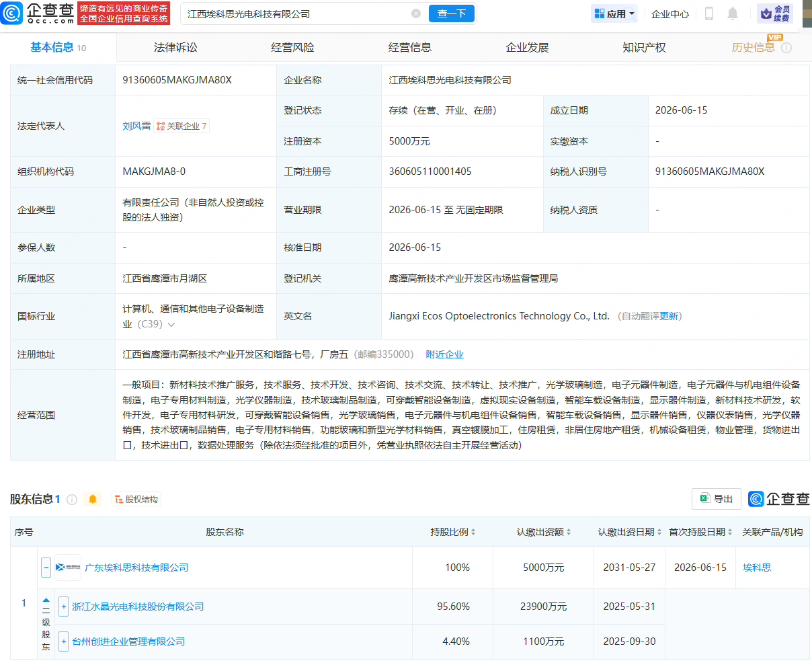Open the notifications bell in the header
Viewport: 812px width, 661px height.
(733, 13)
